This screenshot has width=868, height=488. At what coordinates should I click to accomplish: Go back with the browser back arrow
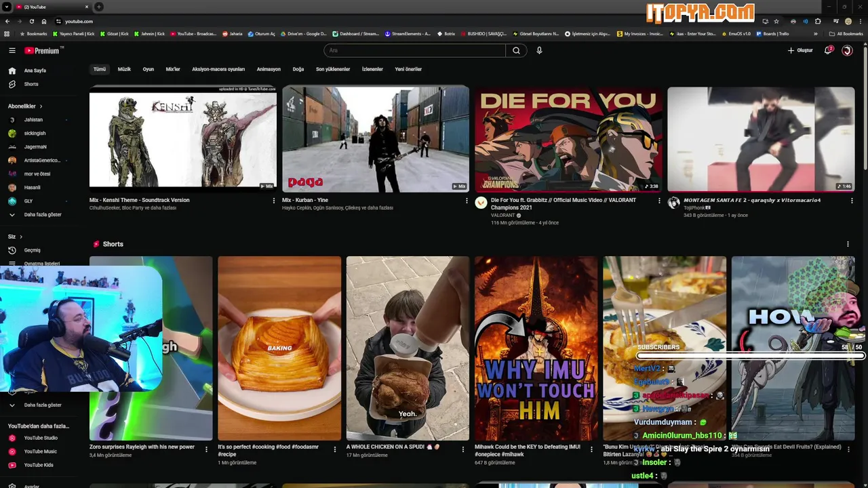pyautogui.click(x=7, y=21)
